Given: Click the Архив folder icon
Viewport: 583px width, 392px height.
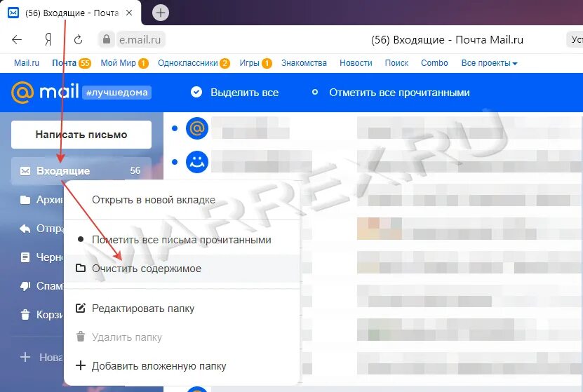Looking at the screenshot, I should [x=25, y=200].
